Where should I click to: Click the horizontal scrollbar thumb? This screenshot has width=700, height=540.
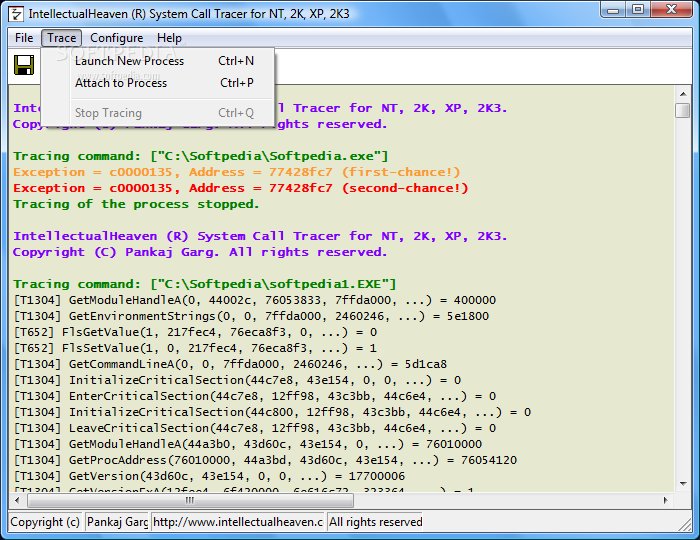190,500
